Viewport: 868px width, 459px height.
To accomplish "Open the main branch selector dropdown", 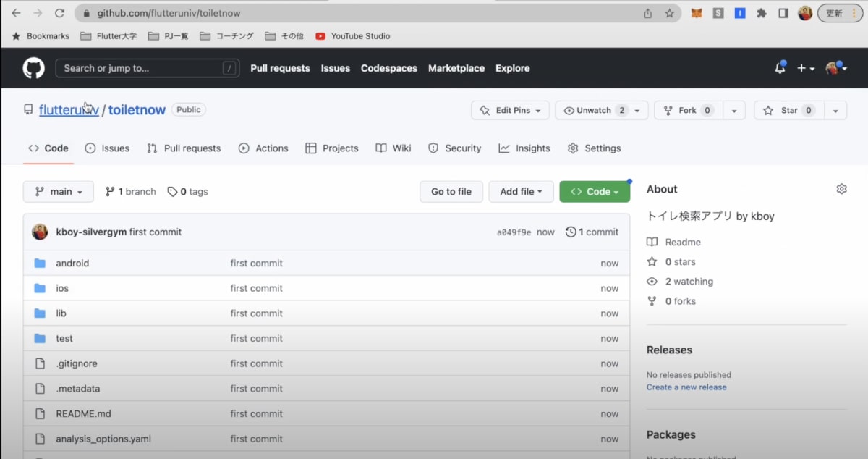I will tap(59, 192).
